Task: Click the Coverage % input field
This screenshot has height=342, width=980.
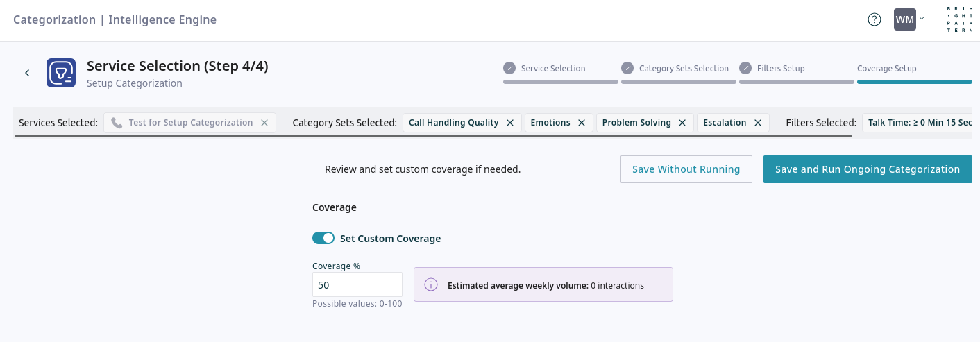Action: (x=357, y=285)
